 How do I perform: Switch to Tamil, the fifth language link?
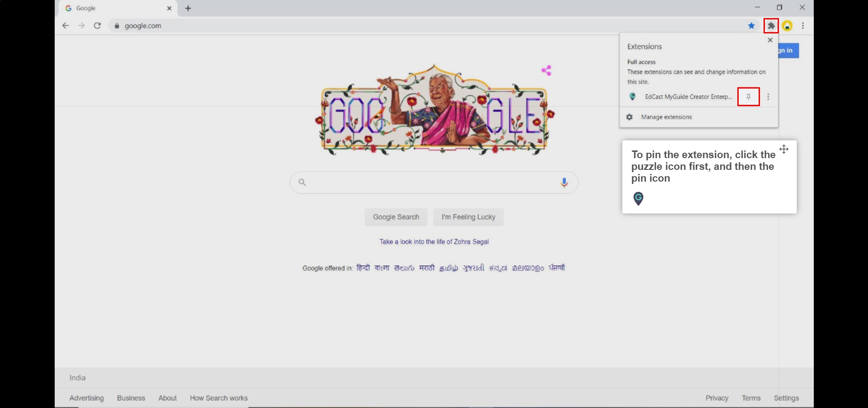(448, 268)
